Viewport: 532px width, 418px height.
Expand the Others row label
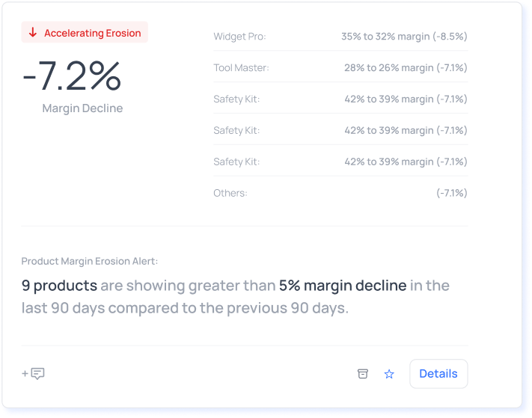click(230, 193)
